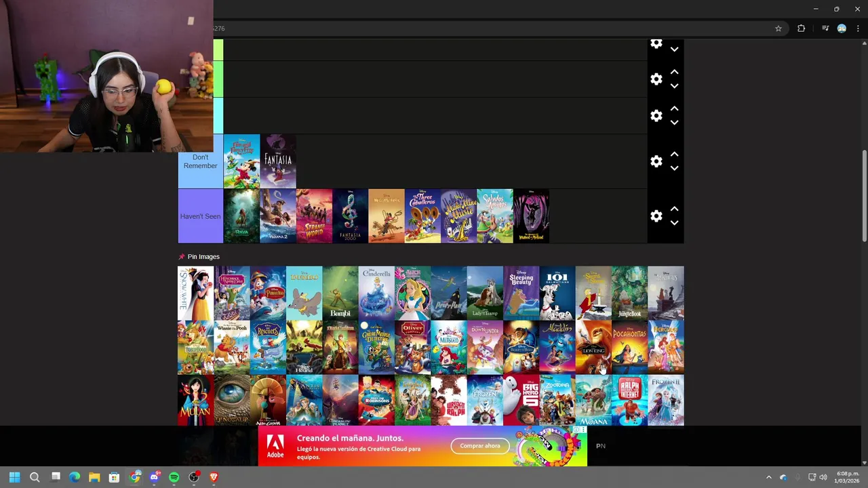Pick the Raya poster in Haven't Seen
This screenshot has width=868, height=488.
coord(241,216)
